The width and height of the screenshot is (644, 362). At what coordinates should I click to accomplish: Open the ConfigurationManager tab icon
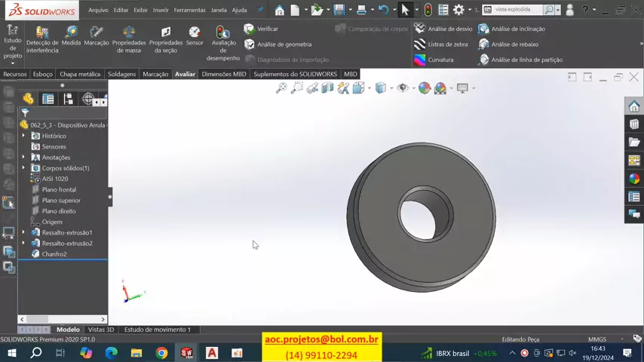click(x=68, y=99)
